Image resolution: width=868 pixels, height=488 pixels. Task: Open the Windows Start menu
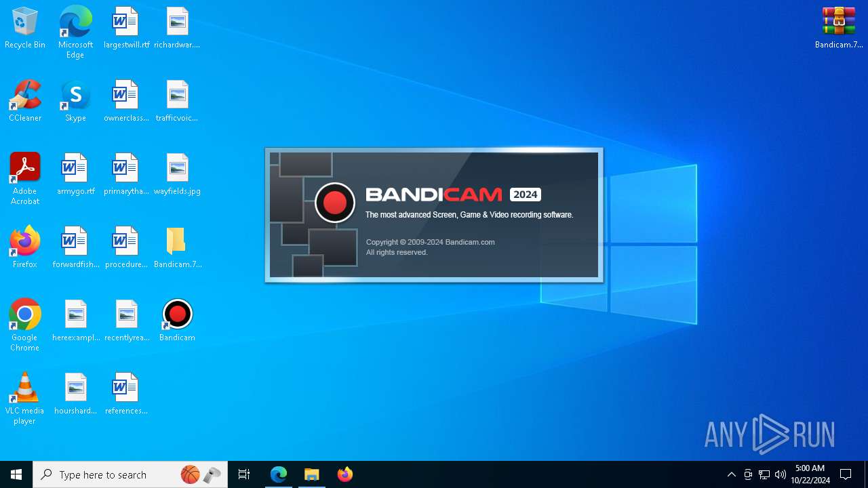[x=16, y=474]
